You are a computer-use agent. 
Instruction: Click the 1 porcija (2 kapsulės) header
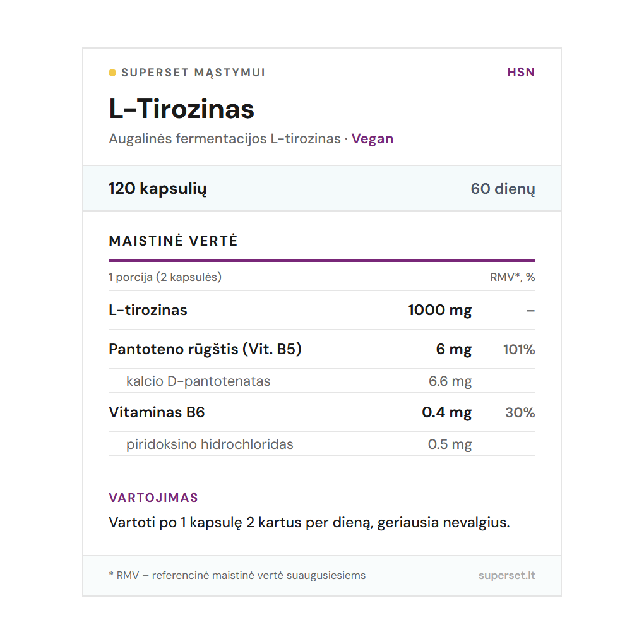(165, 277)
